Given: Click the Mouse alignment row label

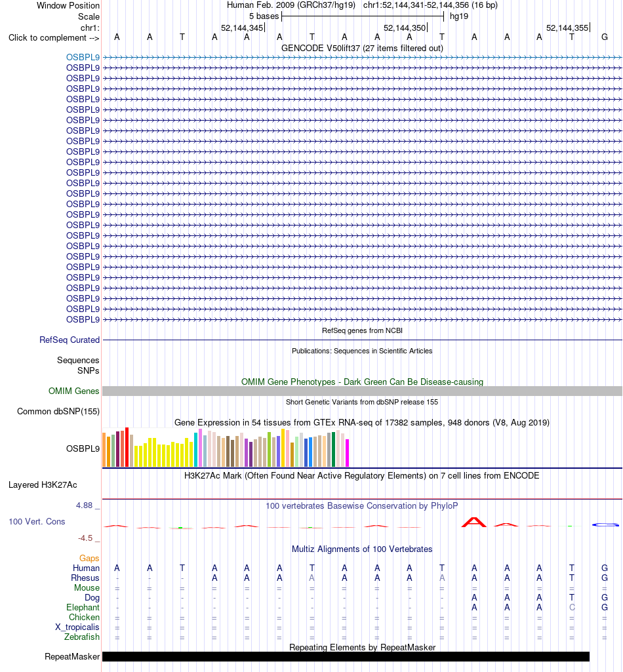Looking at the screenshot, I should (x=87, y=587).
